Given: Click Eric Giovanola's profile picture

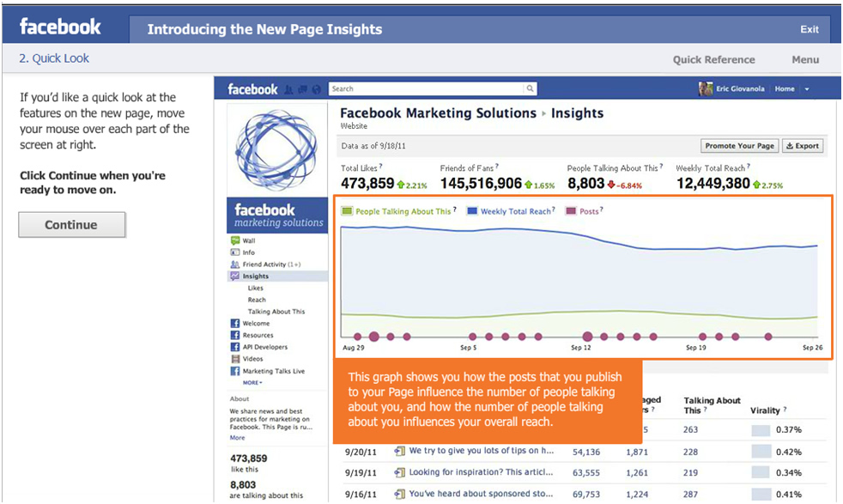Looking at the screenshot, I should point(706,88).
